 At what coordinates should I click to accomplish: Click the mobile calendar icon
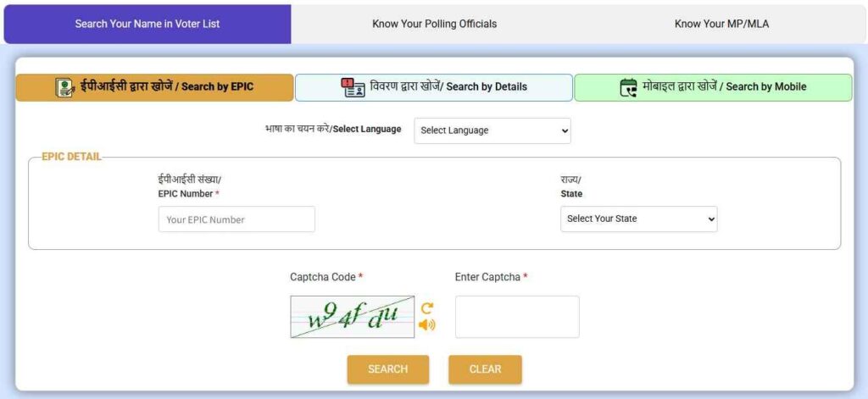click(628, 87)
